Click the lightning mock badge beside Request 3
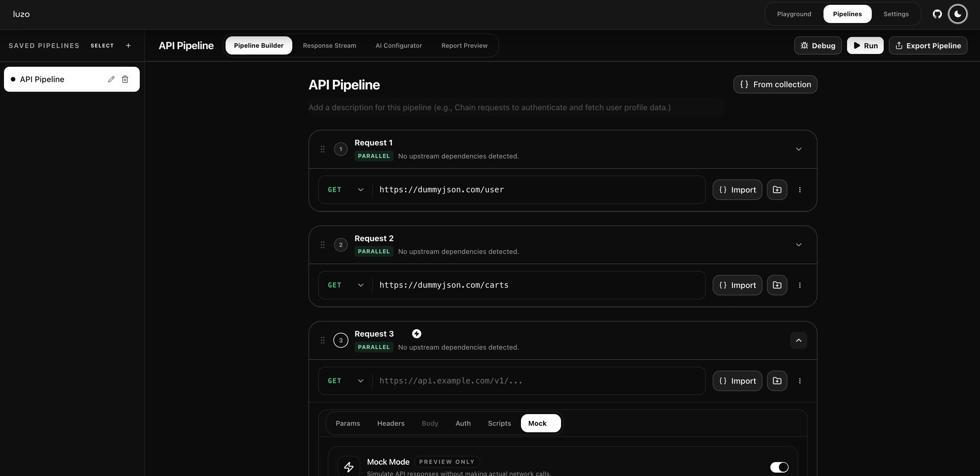This screenshot has width=980, height=476. point(417,334)
